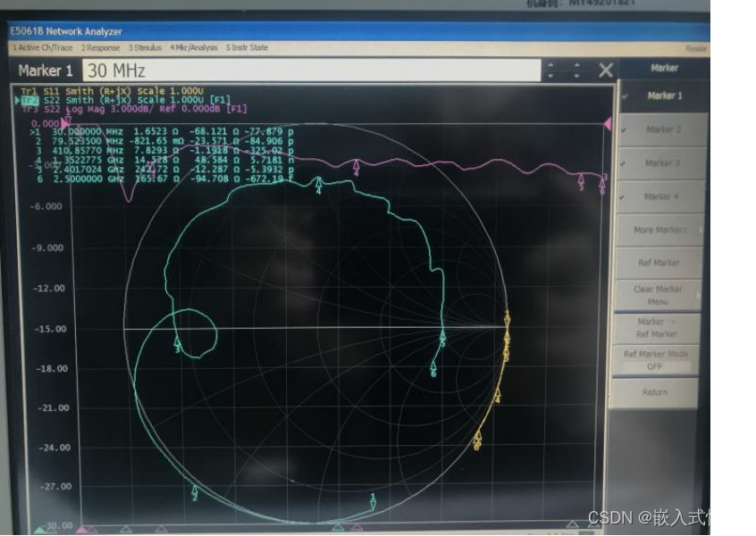Viewport: 756px width, 536px height.
Task: Click marker 2 readout row 79.523500 MHz
Action: (x=164, y=141)
